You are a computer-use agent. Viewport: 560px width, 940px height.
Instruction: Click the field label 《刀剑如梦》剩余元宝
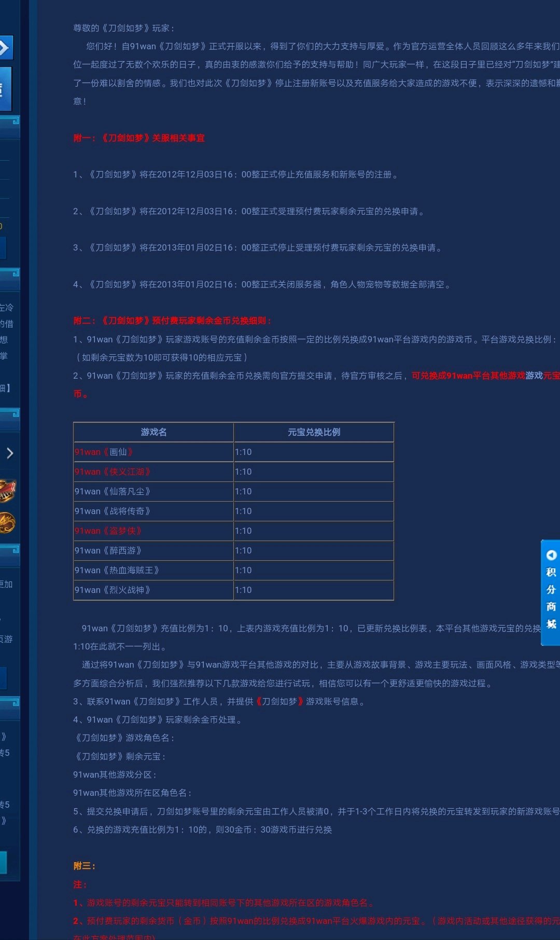pos(120,756)
